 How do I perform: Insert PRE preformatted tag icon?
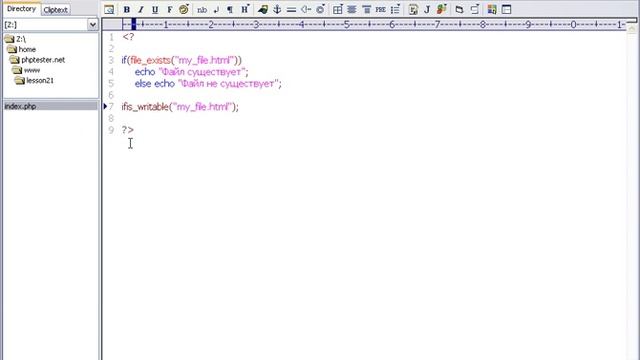coord(380,9)
